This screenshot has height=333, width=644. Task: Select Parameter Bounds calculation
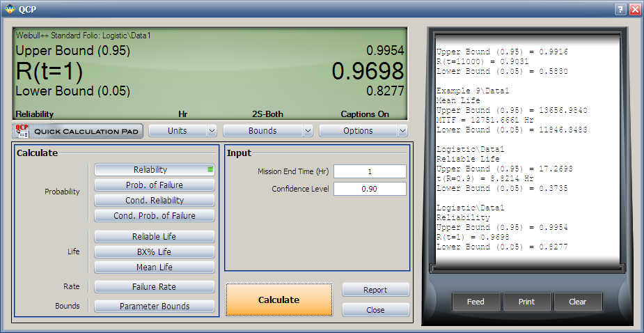pyautogui.click(x=155, y=307)
